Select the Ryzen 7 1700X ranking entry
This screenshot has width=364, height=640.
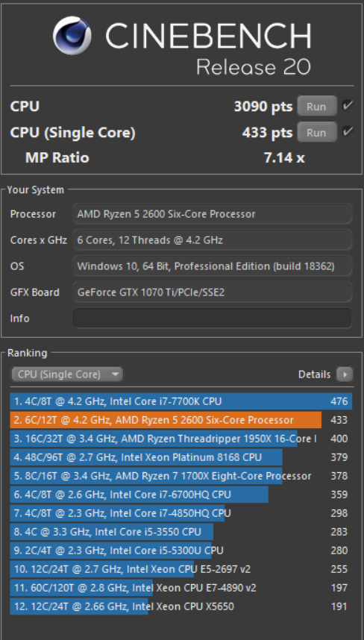click(181, 476)
